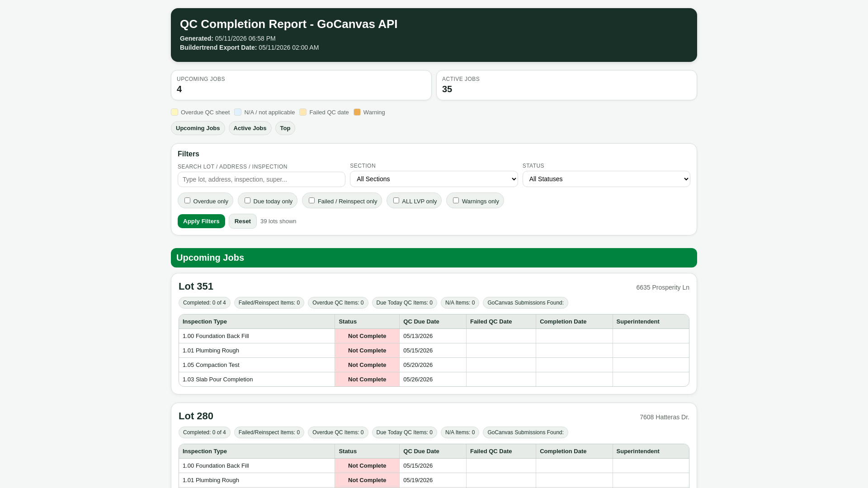Click Lot 351 N/A Items badge
The width and height of the screenshot is (868, 488).
(460, 303)
